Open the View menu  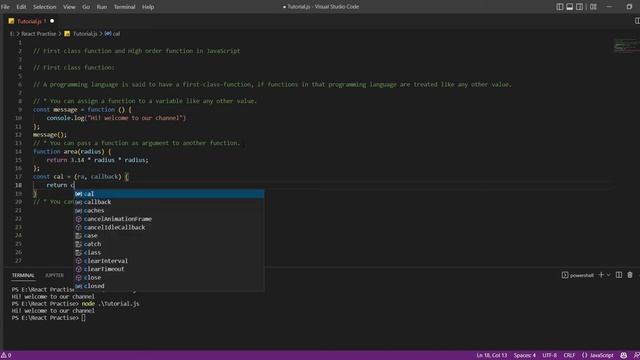(x=69, y=7)
